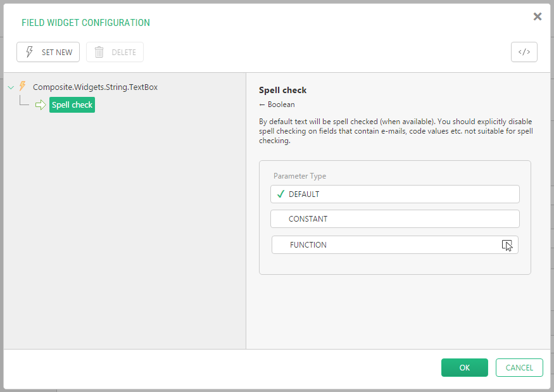Click the lightning icon beside Composite.Widgets.String.TextBox
Viewport: 554px width, 392px height.
[23, 87]
